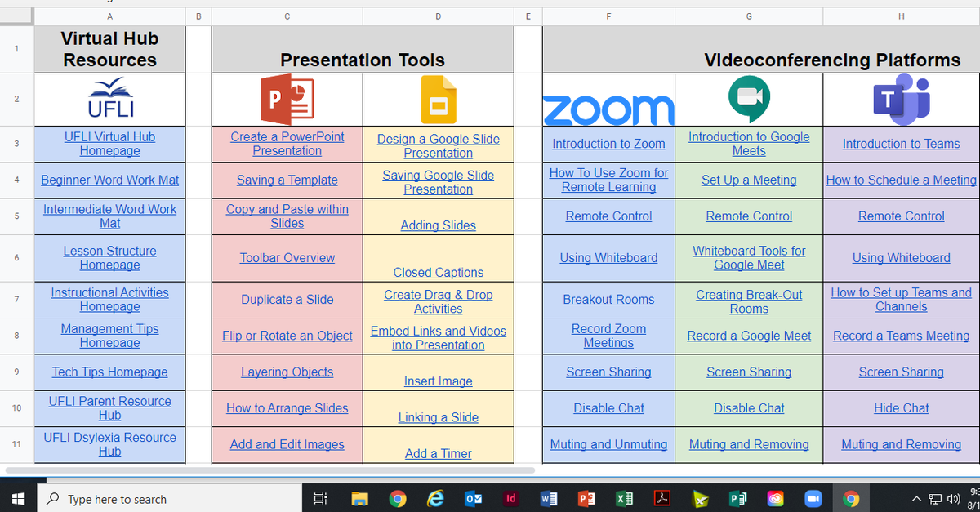Image resolution: width=980 pixels, height=512 pixels.
Task: Open the Tech Tips Homepage link
Action: tap(109, 372)
